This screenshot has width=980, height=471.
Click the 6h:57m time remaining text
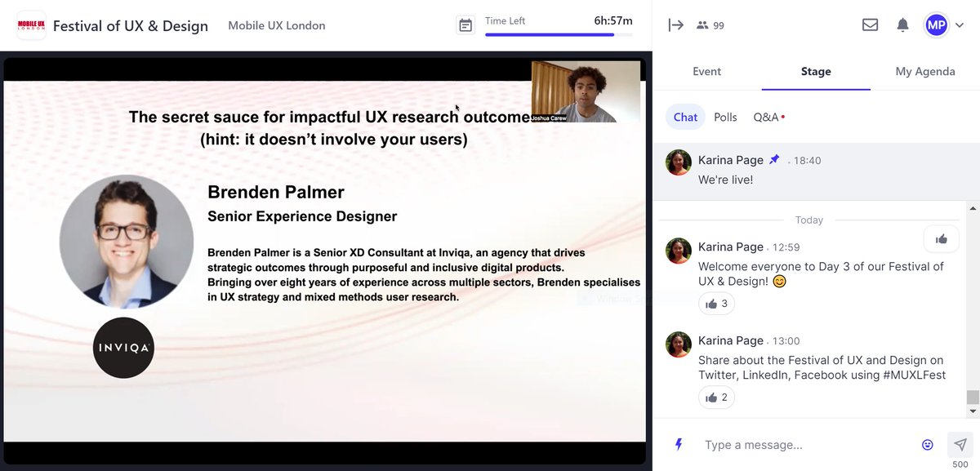(x=612, y=22)
